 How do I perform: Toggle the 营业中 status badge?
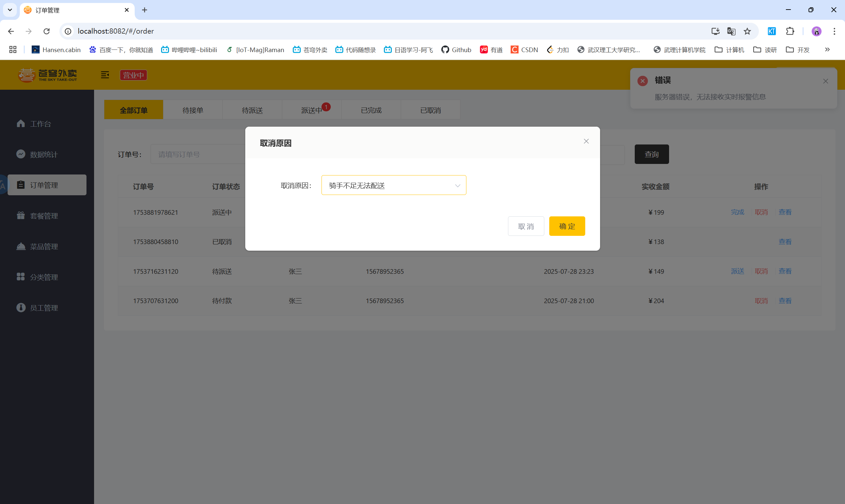click(x=133, y=75)
